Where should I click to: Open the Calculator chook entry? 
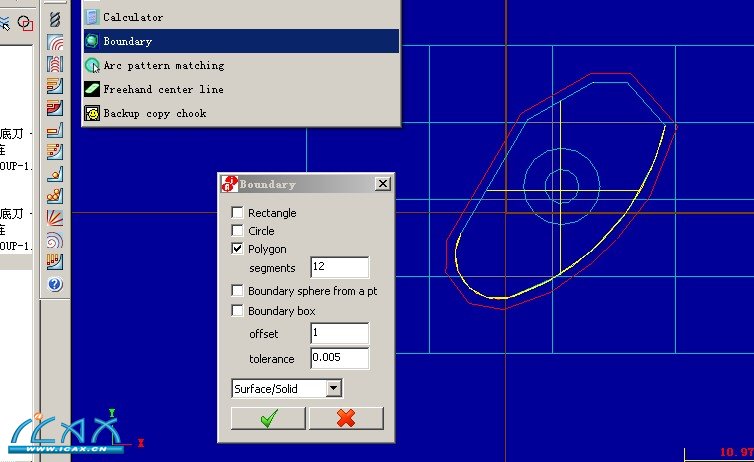click(x=241, y=17)
